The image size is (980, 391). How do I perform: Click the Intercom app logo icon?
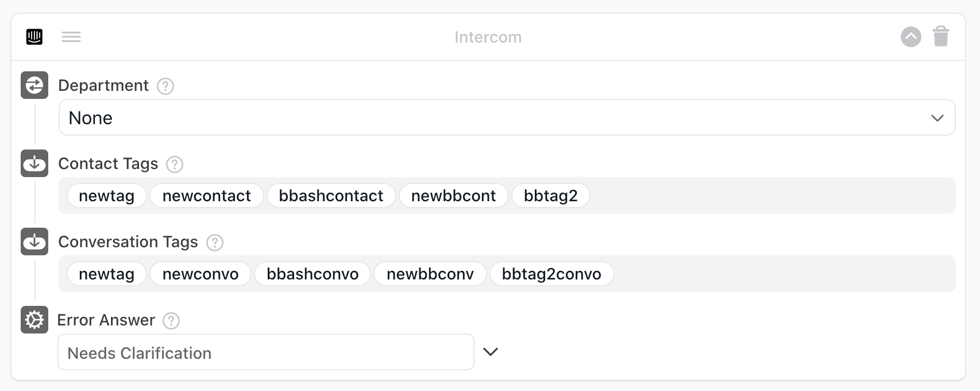click(x=34, y=36)
